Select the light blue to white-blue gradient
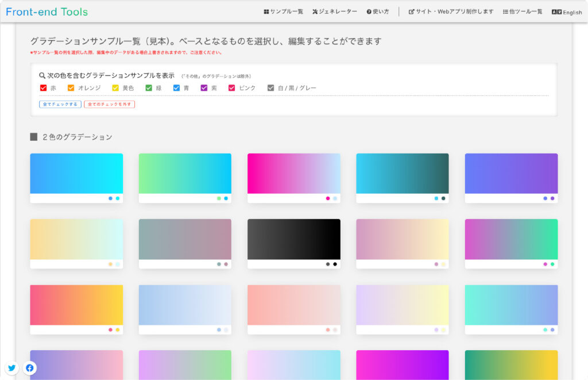Screen dimensions: 588x380 [x=185, y=309]
